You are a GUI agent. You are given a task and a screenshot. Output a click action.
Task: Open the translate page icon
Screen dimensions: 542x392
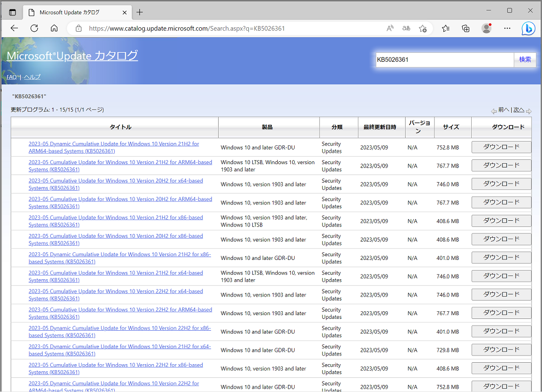tap(406, 28)
